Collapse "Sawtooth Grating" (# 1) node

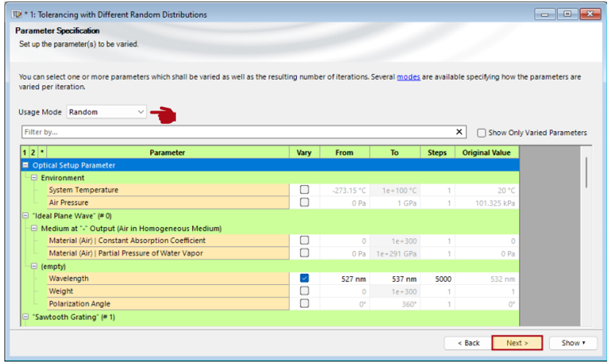(x=26, y=316)
